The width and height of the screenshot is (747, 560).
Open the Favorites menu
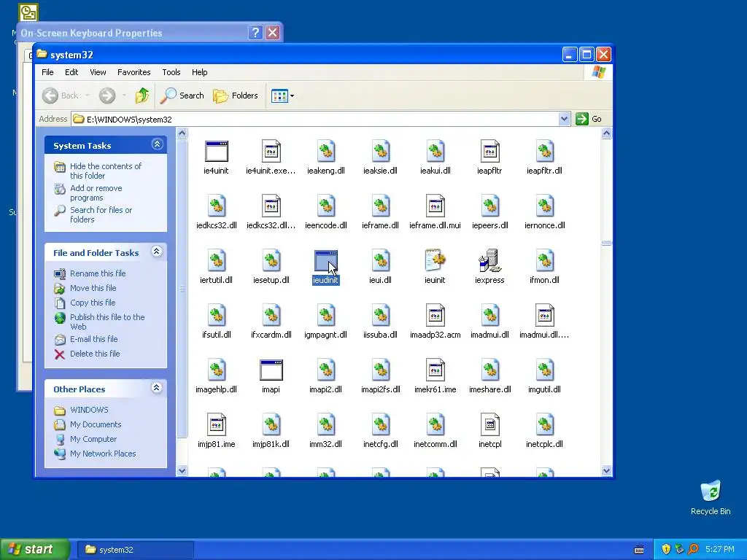click(x=134, y=72)
